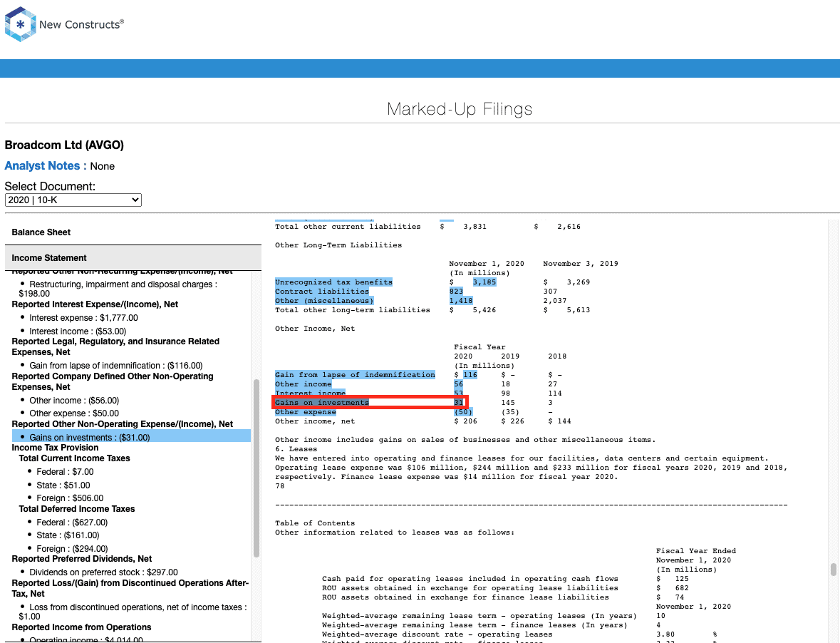Select Foreign : $506.00 current tax item
The height and width of the screenshot is (643, 840).
pyautogui.click(x=70, y=498)
